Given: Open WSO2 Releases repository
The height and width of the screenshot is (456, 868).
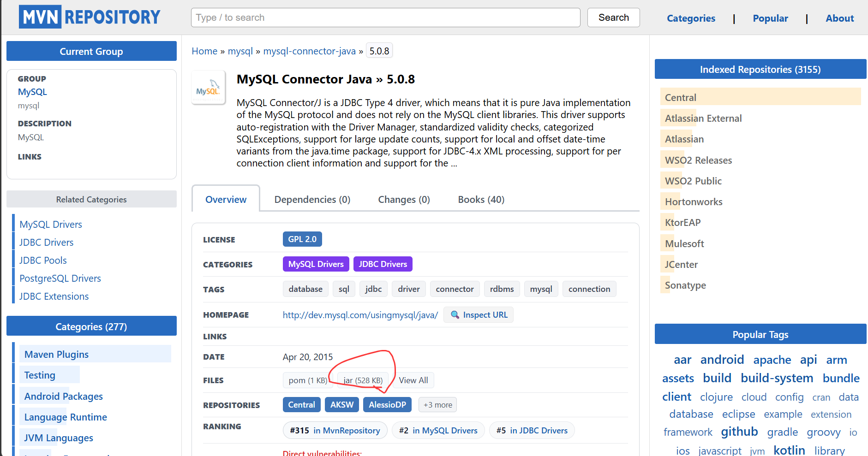Looking at the screenshot, I should pos(698,160).
